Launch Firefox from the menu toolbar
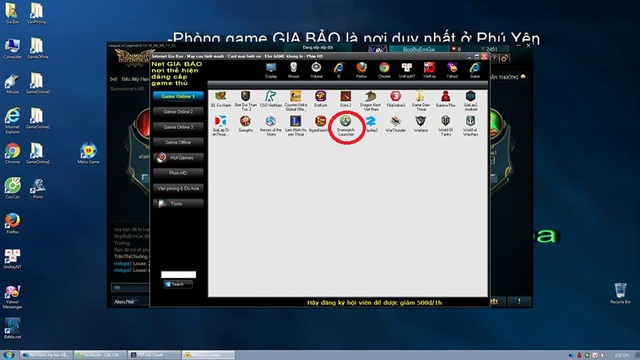 (361, 70)
